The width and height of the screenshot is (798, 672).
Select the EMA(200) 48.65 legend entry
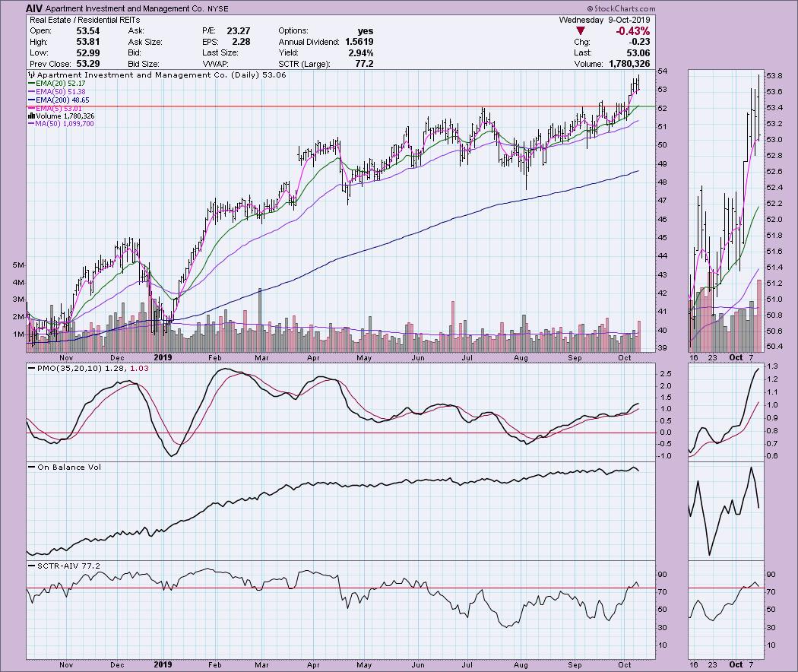[x=59, y=100]
